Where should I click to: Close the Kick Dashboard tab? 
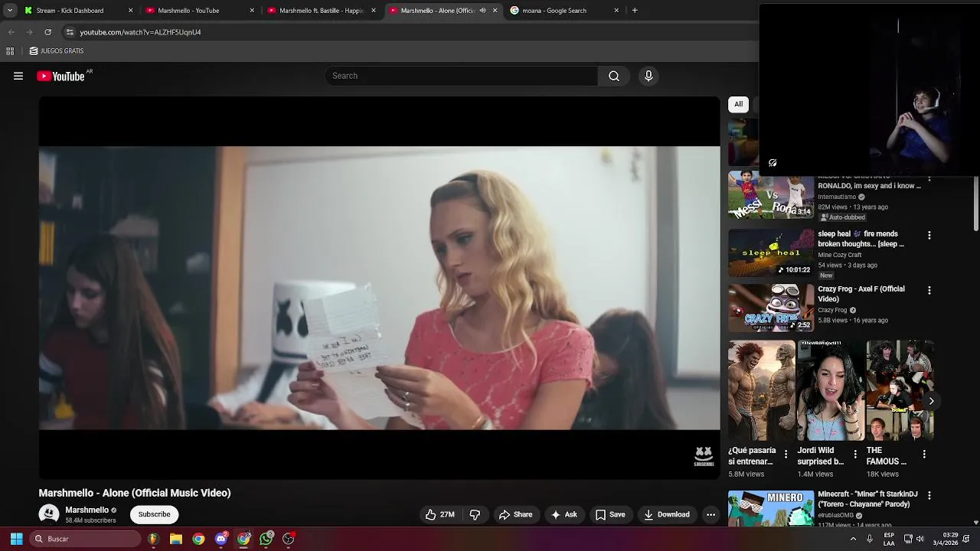[130, 11]
